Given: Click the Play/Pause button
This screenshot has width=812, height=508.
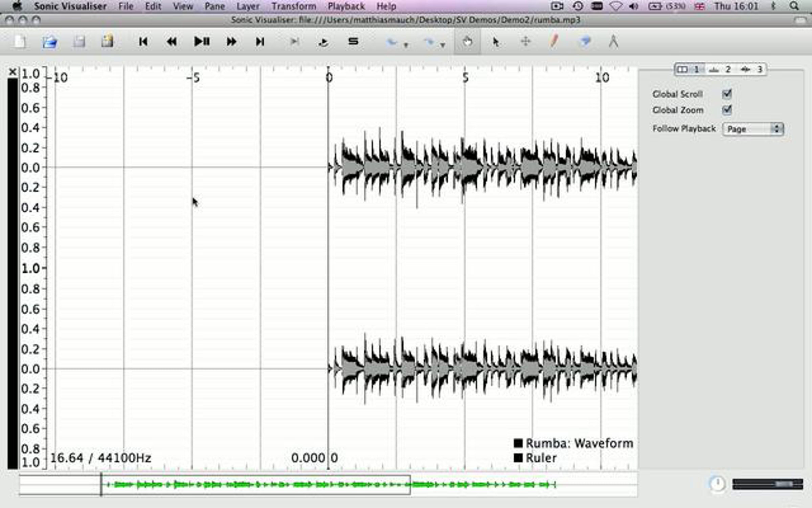Looking at the screenshot, I should tap(202, 42).
